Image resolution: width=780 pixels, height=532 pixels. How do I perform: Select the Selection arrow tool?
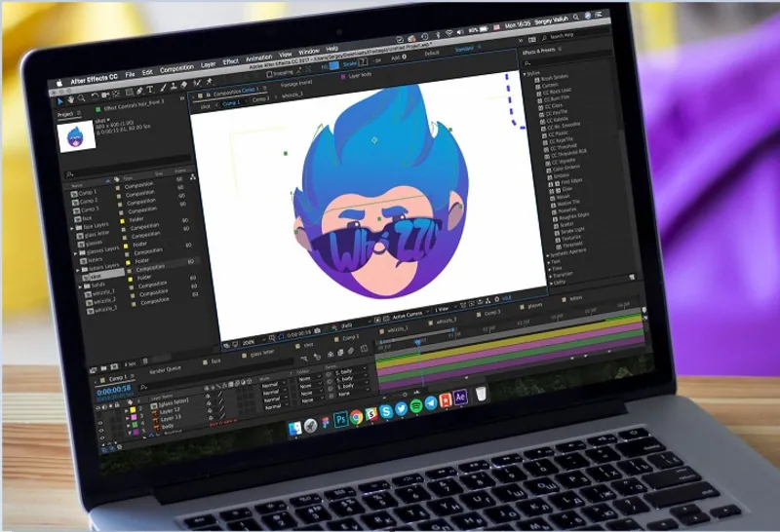(x=59, y=101)
